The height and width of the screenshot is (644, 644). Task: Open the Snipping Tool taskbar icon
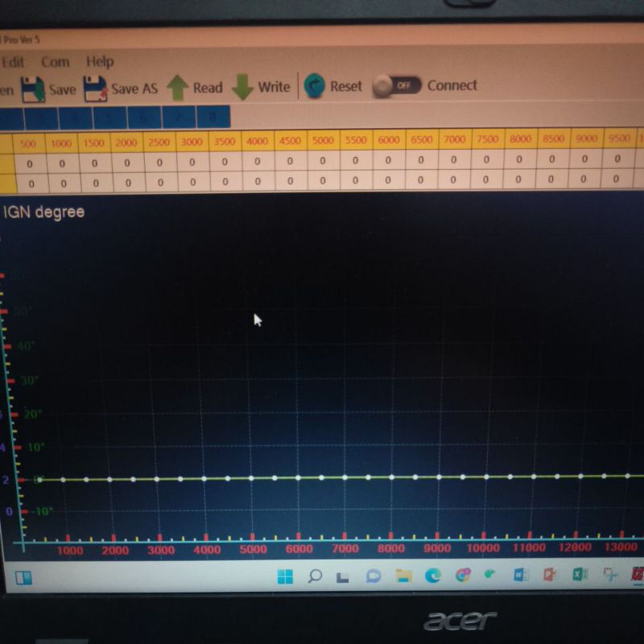tap(610, 574)
